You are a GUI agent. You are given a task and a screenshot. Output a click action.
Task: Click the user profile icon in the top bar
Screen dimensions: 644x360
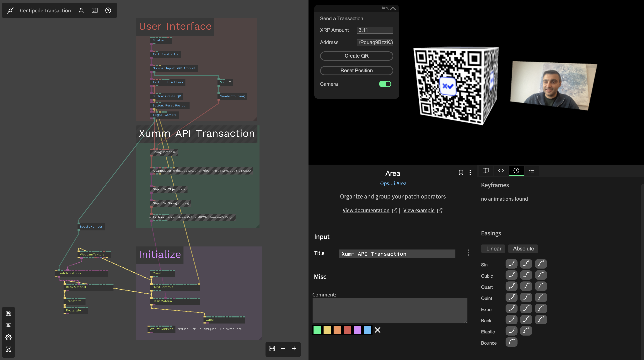click(x=81, y=10)
